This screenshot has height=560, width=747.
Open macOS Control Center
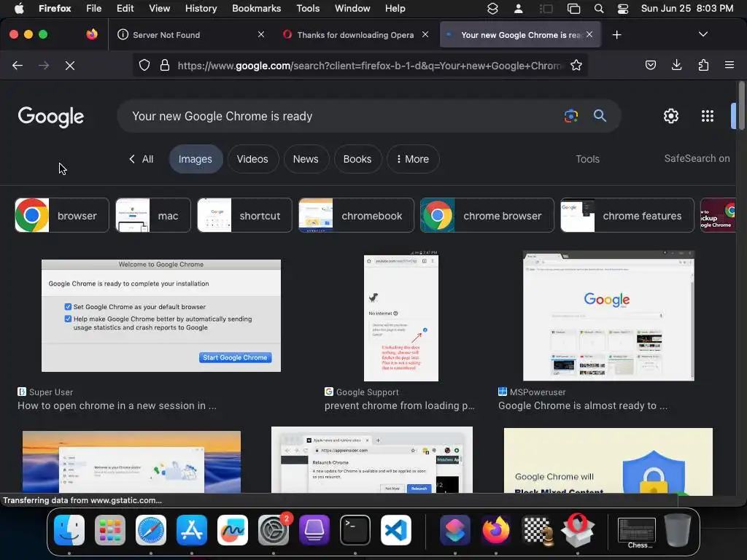(x=623, y=9)
